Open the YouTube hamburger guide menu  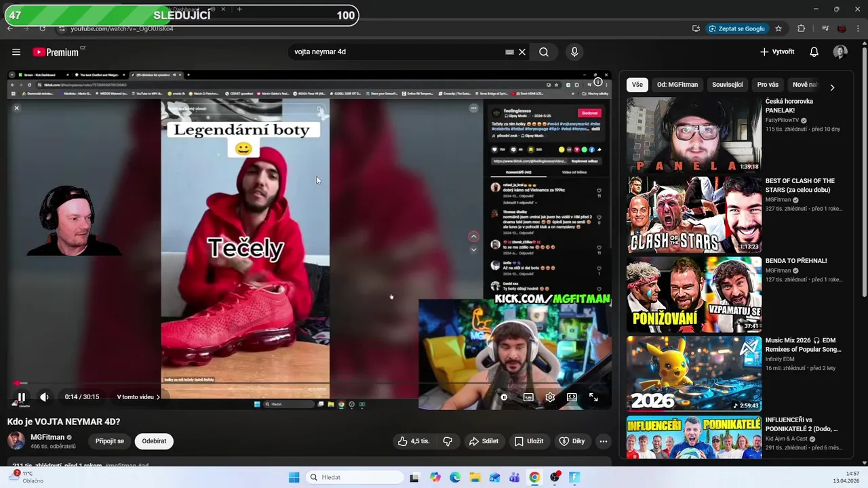(16, 52)
